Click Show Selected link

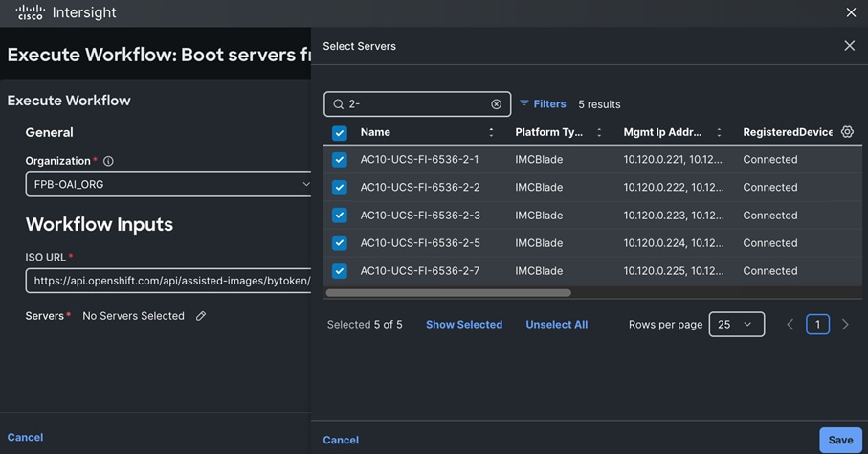tap(464, 325)
